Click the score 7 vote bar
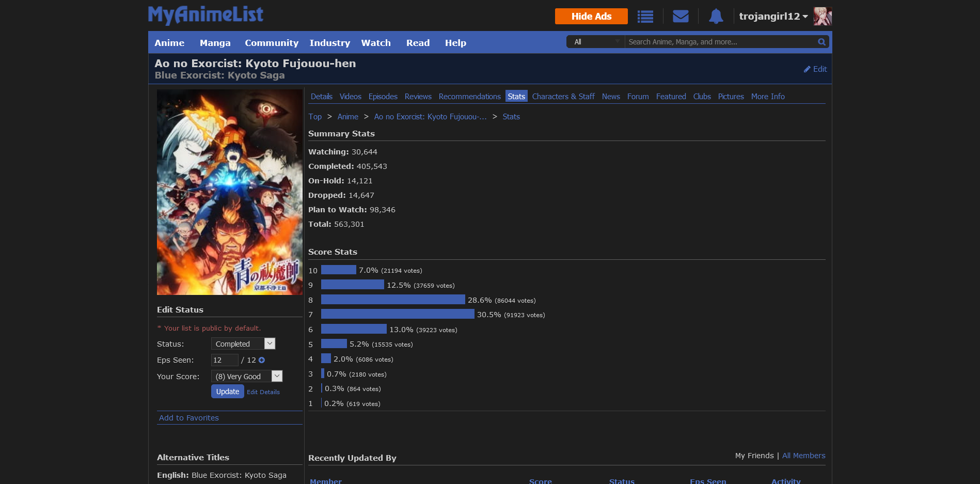Screen dimensions: 980x484 (x=397, y=314)
